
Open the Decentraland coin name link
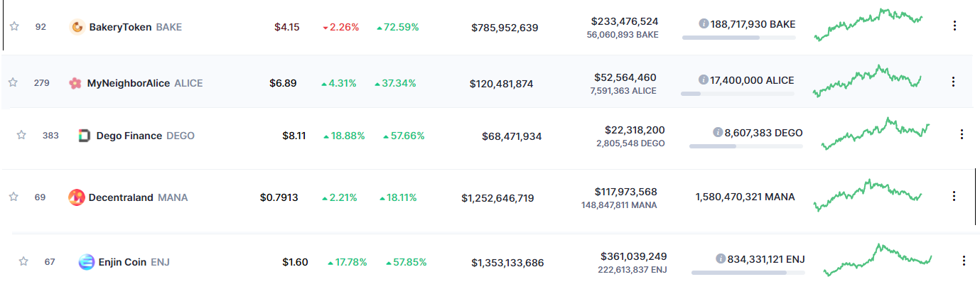tap(121, 197)
